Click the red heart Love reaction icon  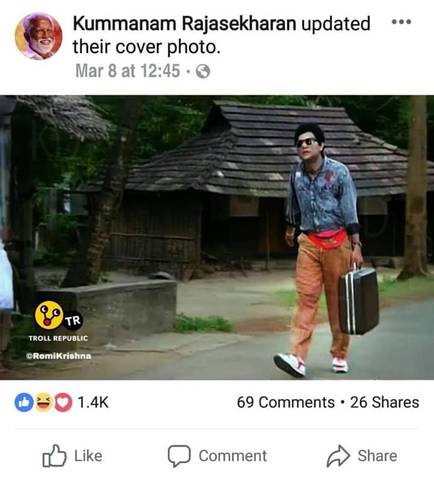coord(63,402)
